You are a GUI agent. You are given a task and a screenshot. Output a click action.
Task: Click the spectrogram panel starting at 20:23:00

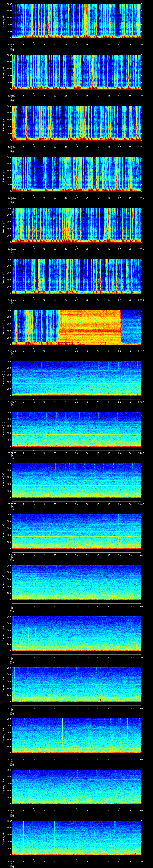coord(77,481)
